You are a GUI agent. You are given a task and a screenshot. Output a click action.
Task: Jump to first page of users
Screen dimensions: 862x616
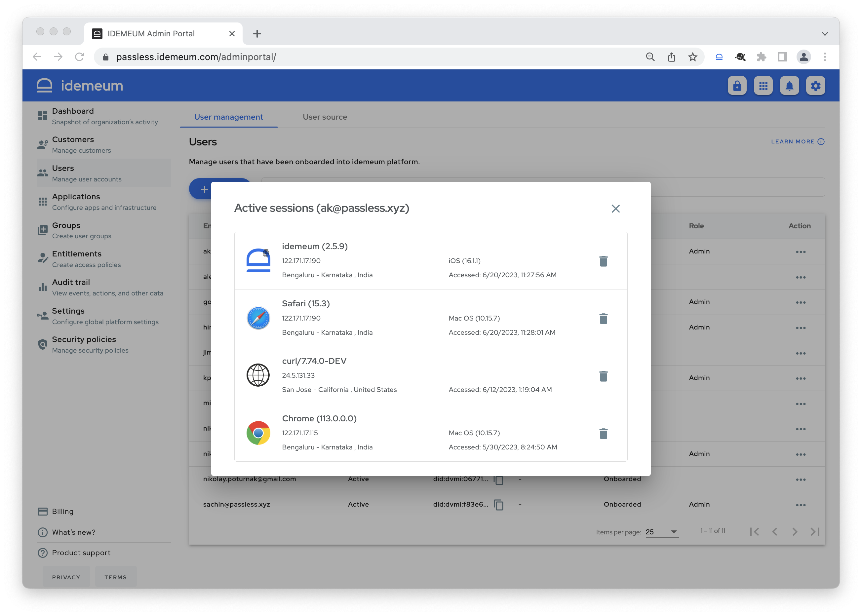click(754, 532)
